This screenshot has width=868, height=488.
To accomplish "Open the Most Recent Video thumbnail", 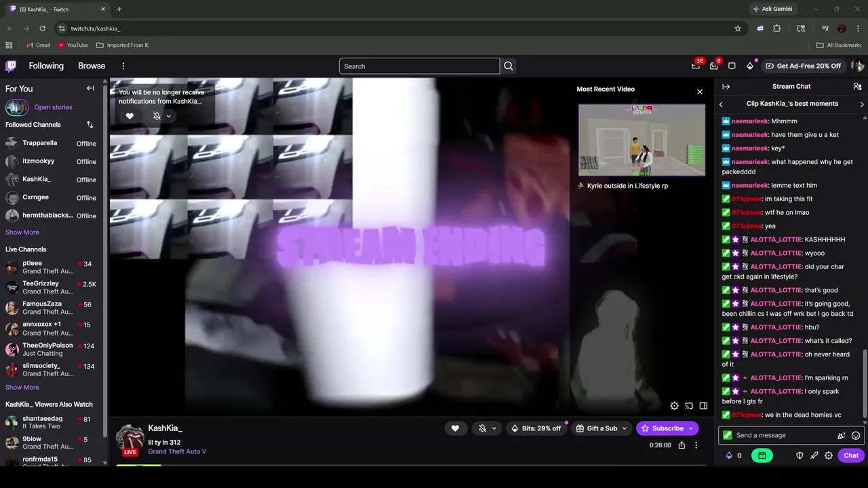I will point(642,140).
